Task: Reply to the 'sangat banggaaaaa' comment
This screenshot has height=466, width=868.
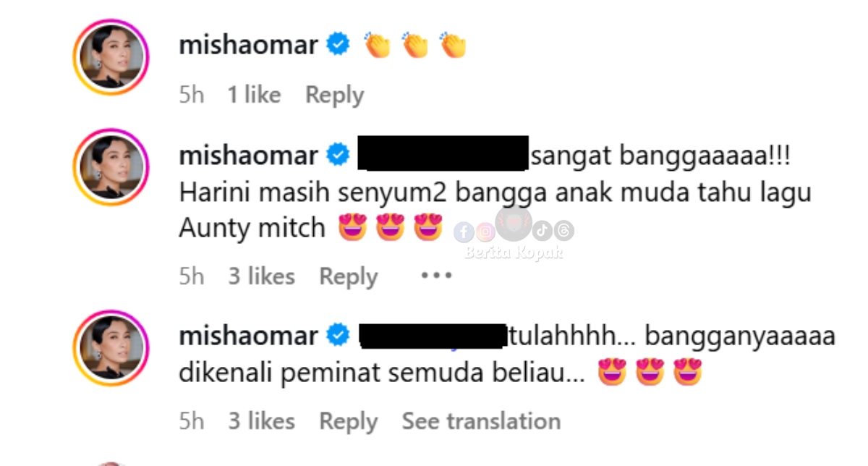Action: tap(348, 276)
